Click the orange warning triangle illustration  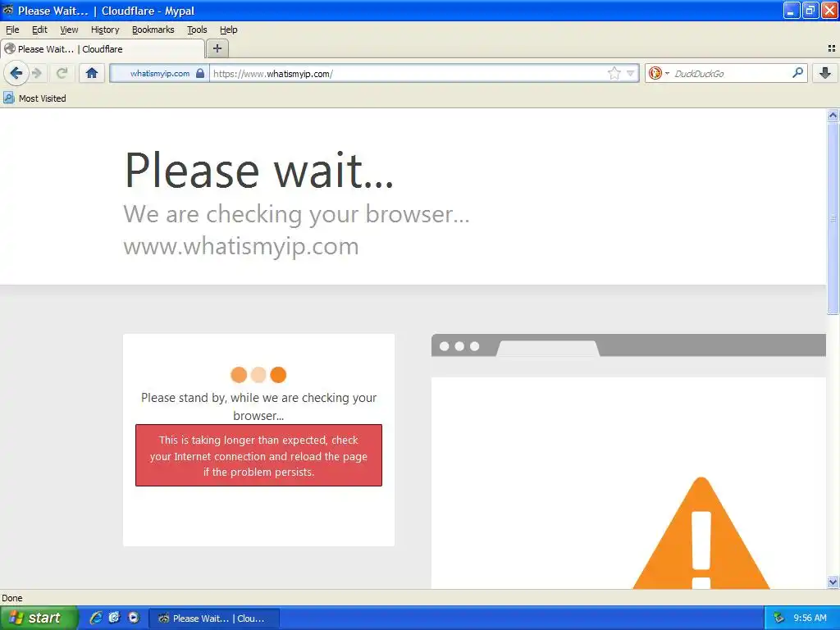tap(701, 533)
